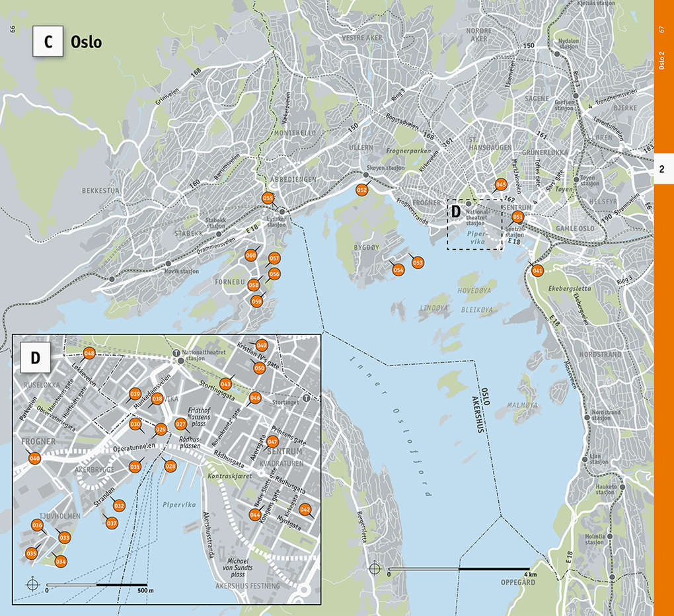Select marker 058 at Fornebu

point(252,285)
